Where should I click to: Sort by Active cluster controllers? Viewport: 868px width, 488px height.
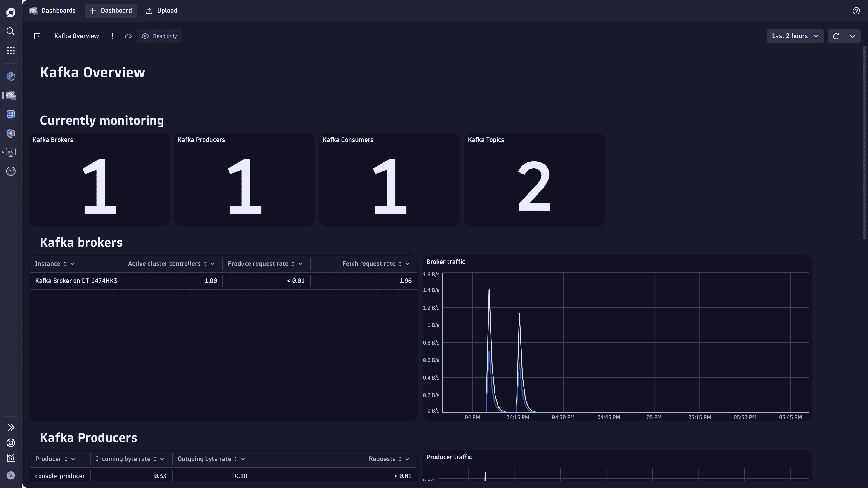[x=205, y=264]
